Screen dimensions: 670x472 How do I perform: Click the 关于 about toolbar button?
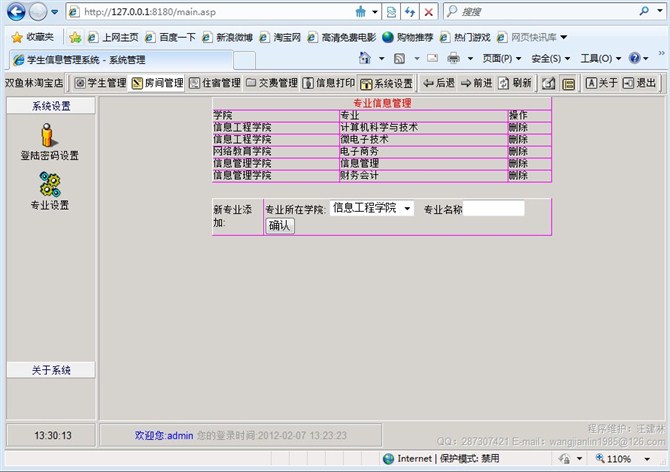point(602,83)
